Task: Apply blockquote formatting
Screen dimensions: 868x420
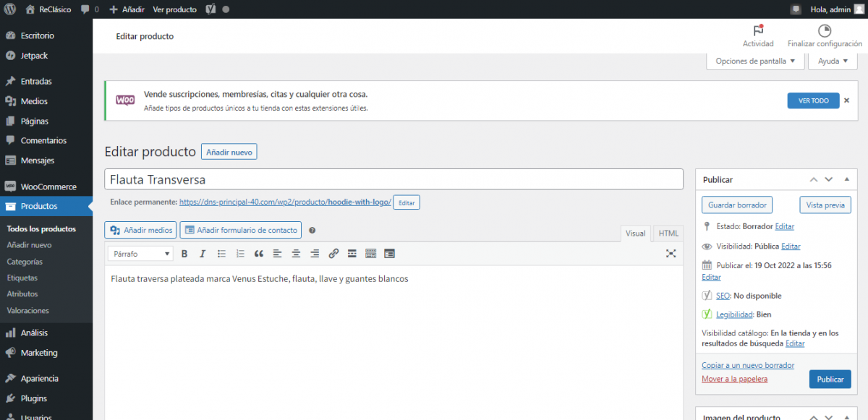Action: point(259,254)
